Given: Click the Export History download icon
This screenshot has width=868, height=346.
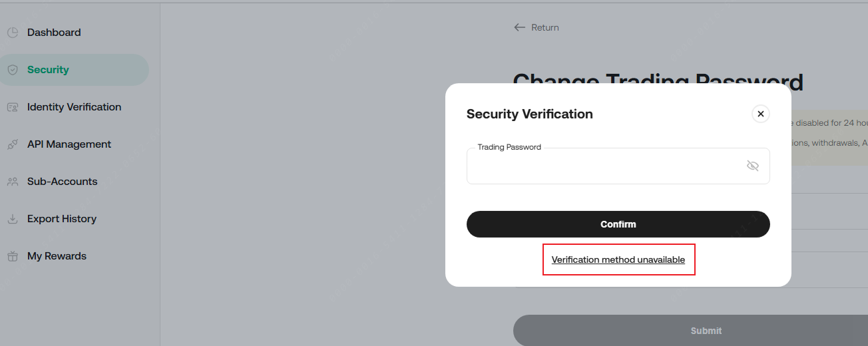Looking at the screenshot, I should pyautogui.click(x=12, y=219).
